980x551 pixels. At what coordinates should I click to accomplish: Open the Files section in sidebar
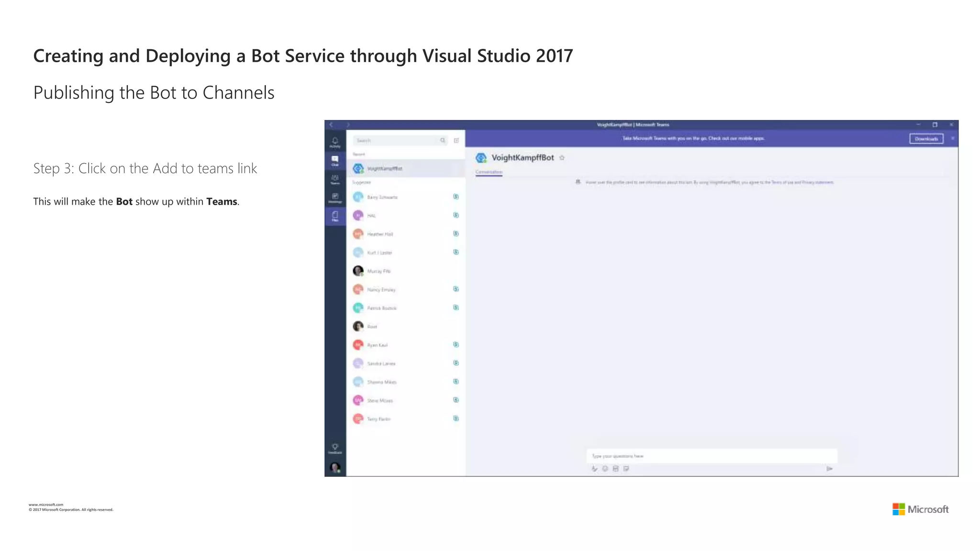pos(335,216)
